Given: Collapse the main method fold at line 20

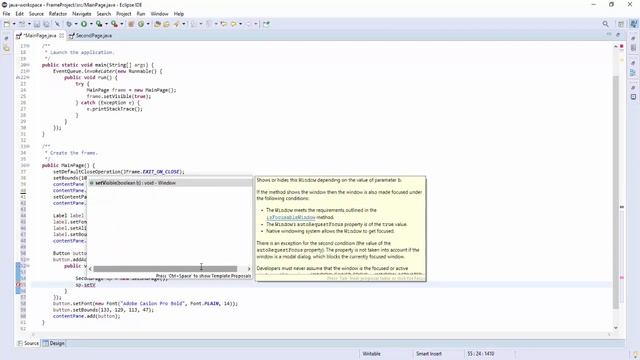Looking at the screenshot, I should click(28, 65).
